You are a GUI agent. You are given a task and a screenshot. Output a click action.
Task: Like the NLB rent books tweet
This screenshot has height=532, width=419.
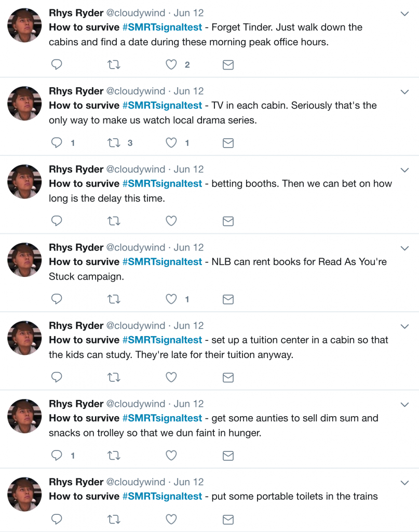pyautogui.click(x=171, y=299)
